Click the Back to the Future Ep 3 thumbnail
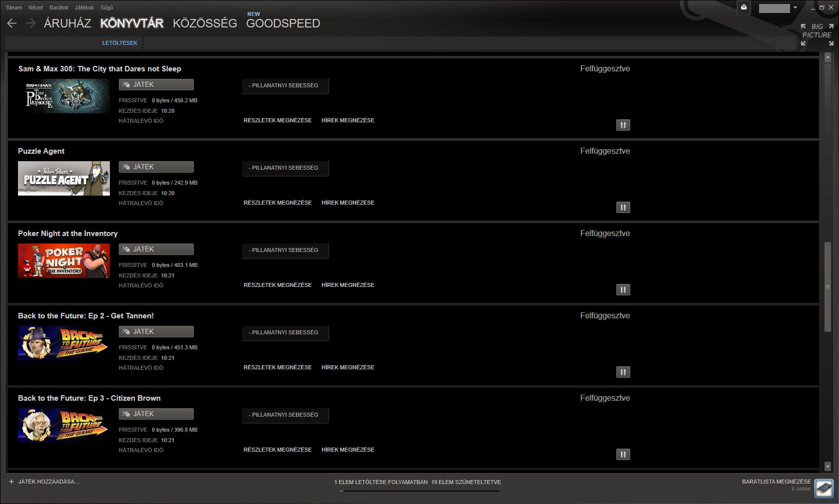The image size is (839, 504). (x=64, y=425)
